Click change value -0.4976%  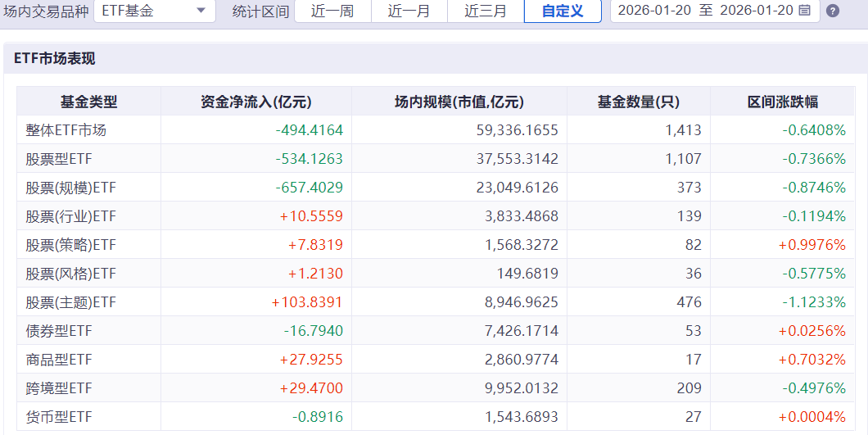(x=814, y=388)
